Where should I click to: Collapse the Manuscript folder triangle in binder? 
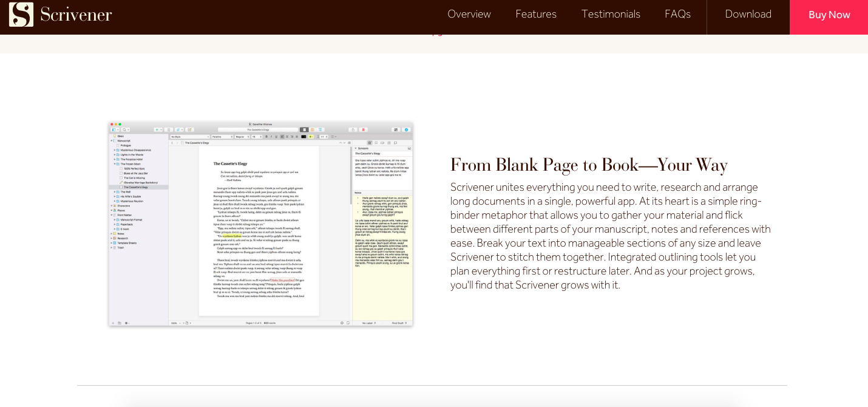pos(112,141)
